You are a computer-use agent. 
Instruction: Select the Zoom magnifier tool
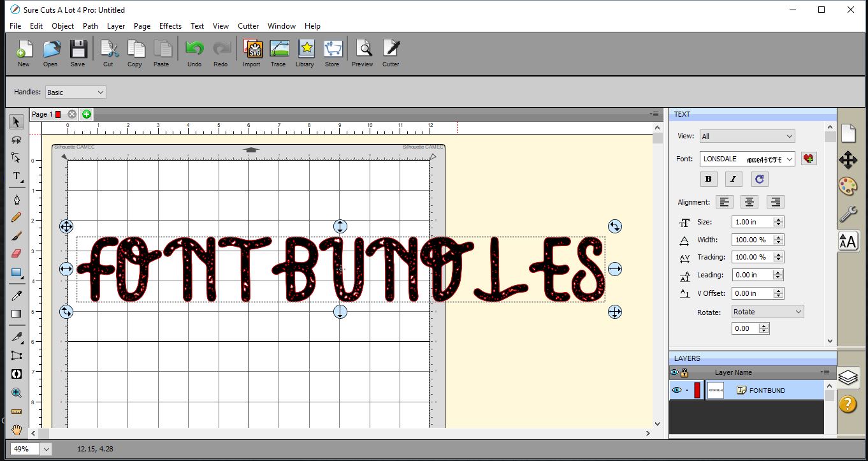pos(17,393)
